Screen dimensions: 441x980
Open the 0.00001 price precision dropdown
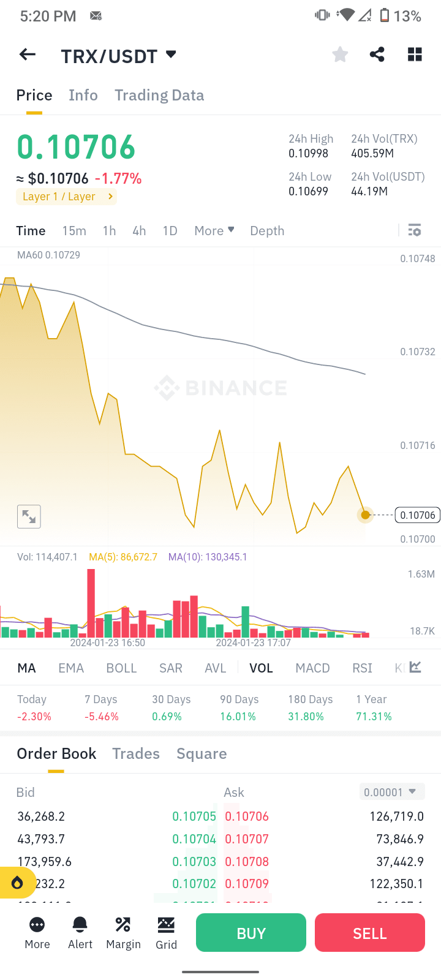coord(391,792)
